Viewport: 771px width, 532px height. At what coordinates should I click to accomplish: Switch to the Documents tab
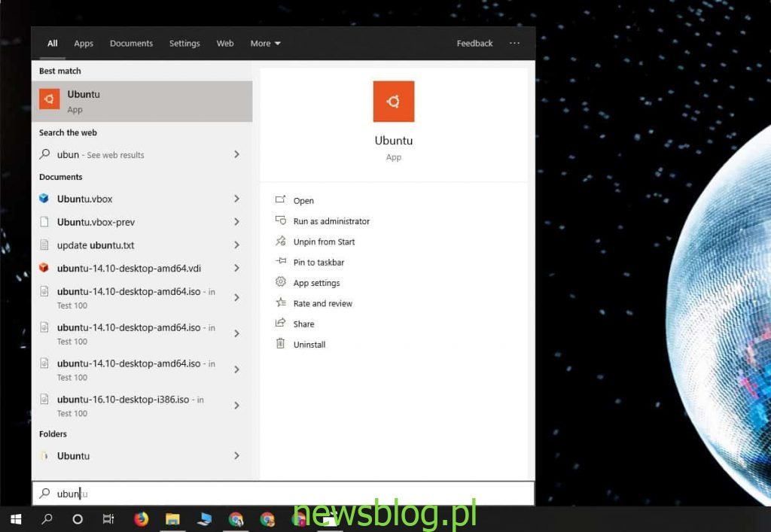tap(131, 43)
